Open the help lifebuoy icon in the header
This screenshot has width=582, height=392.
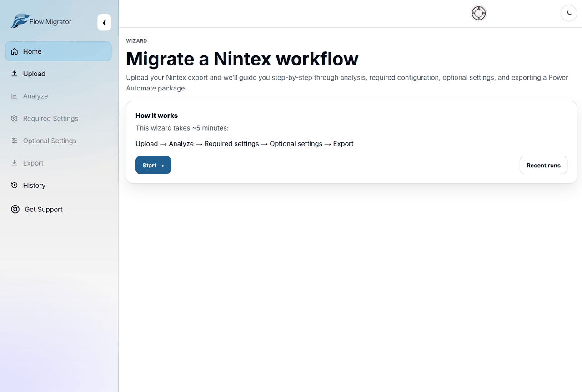point(478,13)
